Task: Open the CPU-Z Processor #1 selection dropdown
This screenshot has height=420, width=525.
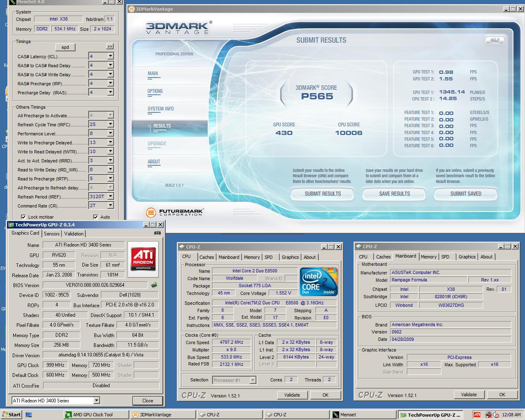Action: [x=253, y=380]
